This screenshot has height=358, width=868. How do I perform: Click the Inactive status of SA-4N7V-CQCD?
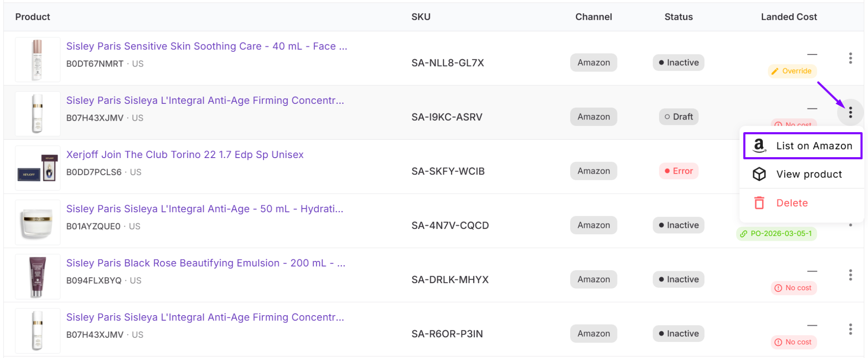click(x=679, y=225)
